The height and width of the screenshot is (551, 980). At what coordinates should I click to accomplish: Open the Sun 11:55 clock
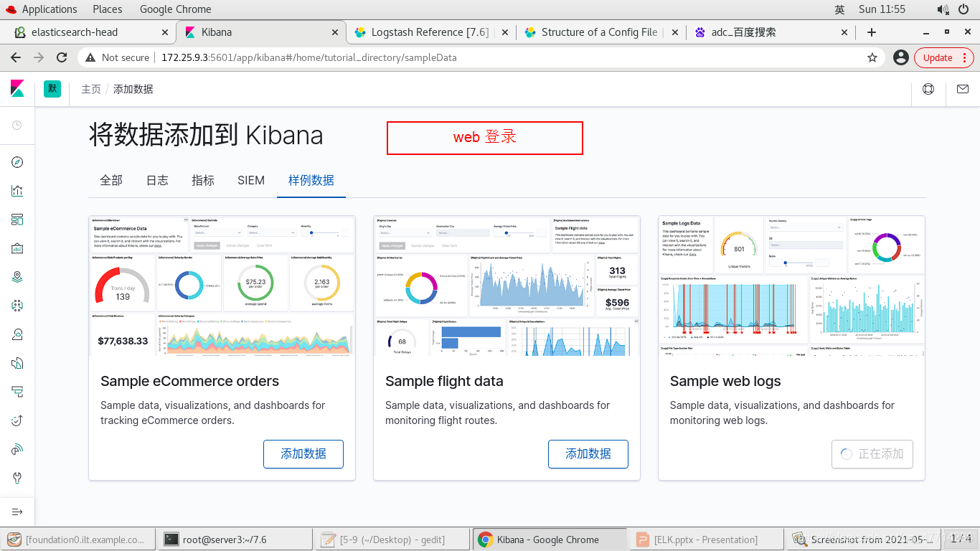(882, 9)
